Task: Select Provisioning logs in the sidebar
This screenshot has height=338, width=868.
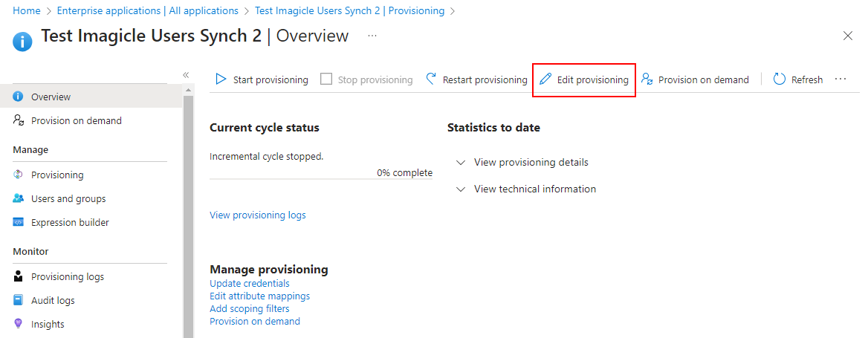Action: (x=67, y=276)
